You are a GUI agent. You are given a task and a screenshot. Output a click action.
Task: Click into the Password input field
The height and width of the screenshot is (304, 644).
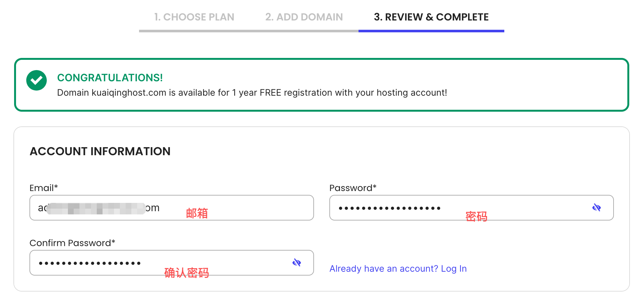click(x=513, y=208)
